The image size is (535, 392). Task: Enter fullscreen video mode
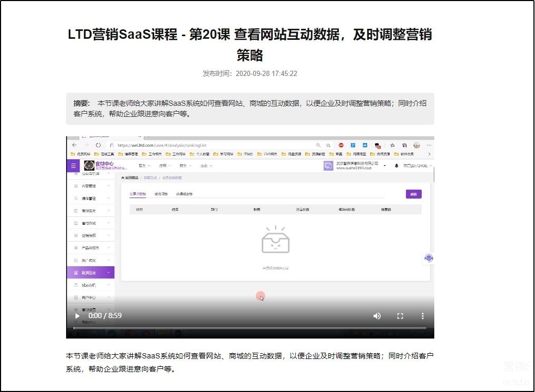tap(400, 316)
